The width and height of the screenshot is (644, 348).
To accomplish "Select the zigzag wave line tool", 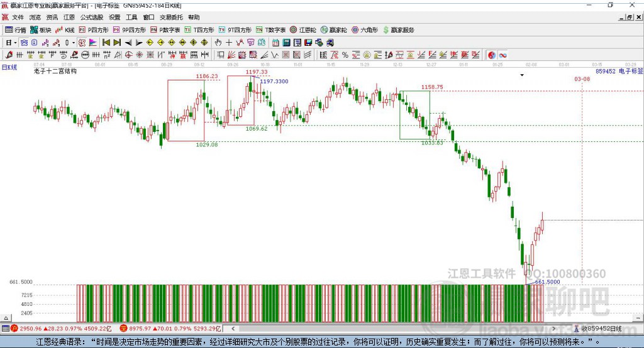I will (275, 55).
